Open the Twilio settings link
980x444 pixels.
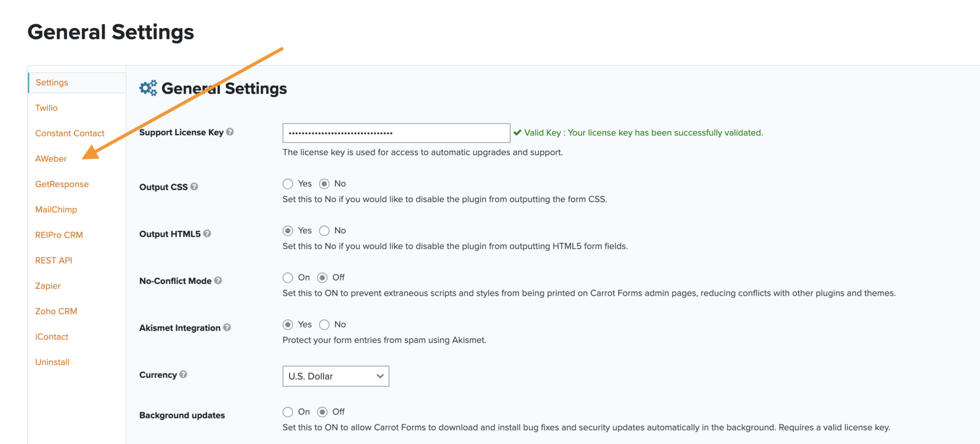46,108
